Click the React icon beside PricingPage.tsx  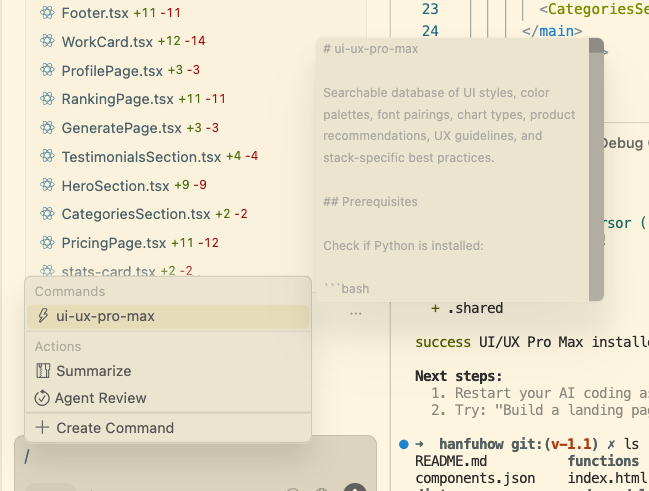(x=47, y=243)
